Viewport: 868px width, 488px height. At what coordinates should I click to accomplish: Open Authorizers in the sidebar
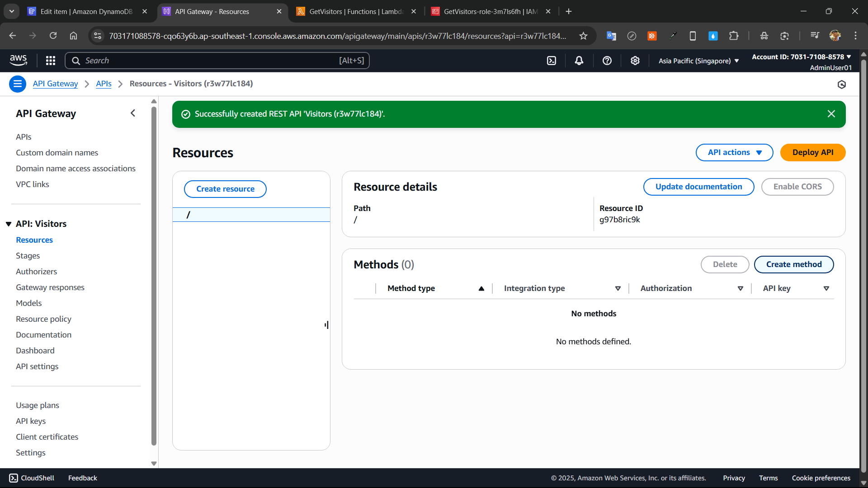[36, 272]
